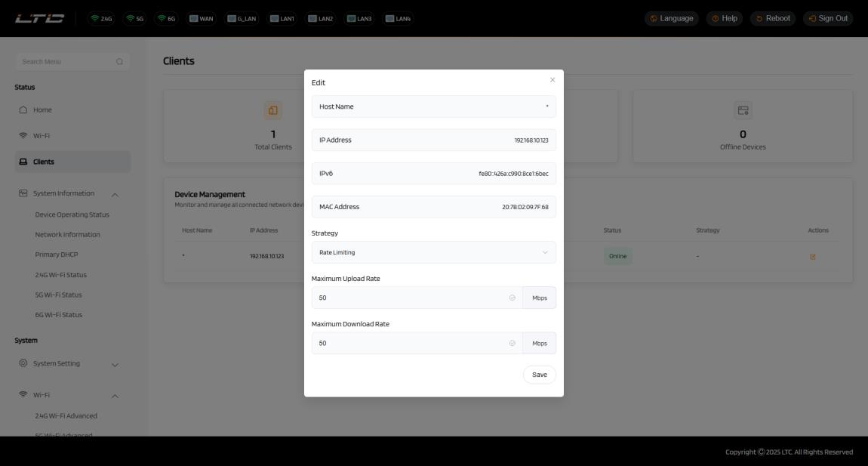The height and width of the screenshot is (466, 868).
Task: Clear the Maximum Download Rate field icon
Action: pyautogui.click(x=512, y=344)
